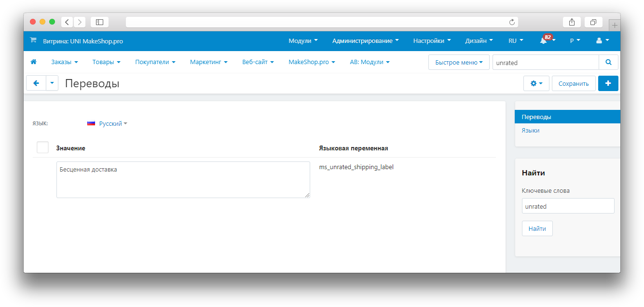644x307 pixels.
Task: Reload page with browser refresh icon
Action: [x=512, y=22]
